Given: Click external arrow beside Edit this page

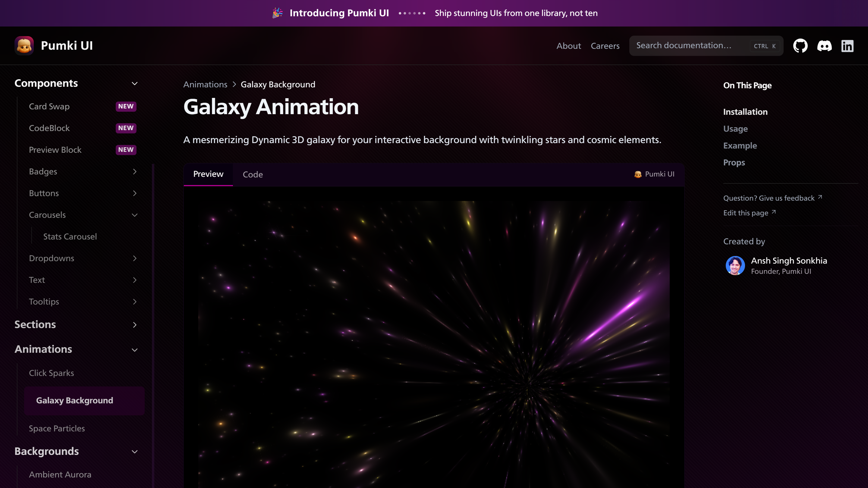Looking at the screenshot, I should point(774,212).
